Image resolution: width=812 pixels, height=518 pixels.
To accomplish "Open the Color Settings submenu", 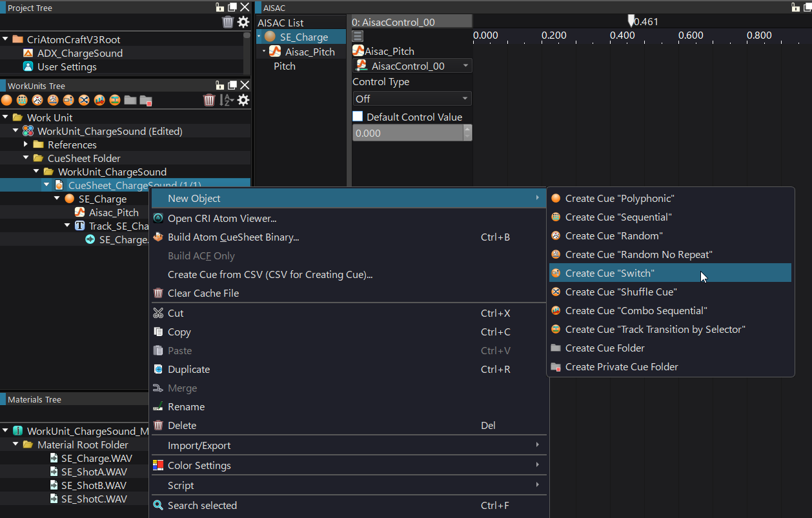I will (349, 466).
